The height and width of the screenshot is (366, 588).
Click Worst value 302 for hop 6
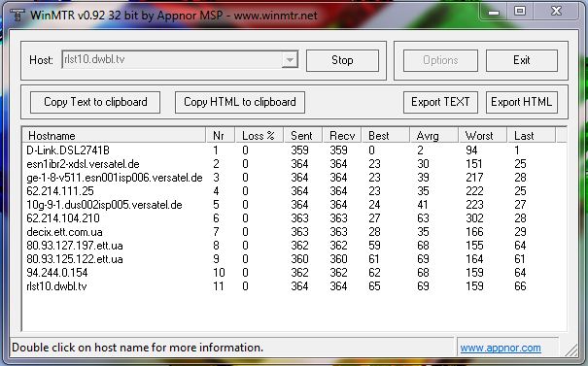[474, 218]
